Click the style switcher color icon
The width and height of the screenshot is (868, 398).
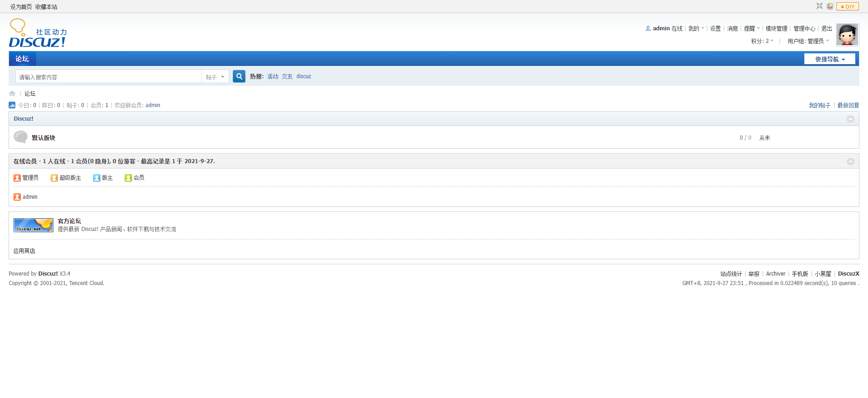[x=830, y=6]
